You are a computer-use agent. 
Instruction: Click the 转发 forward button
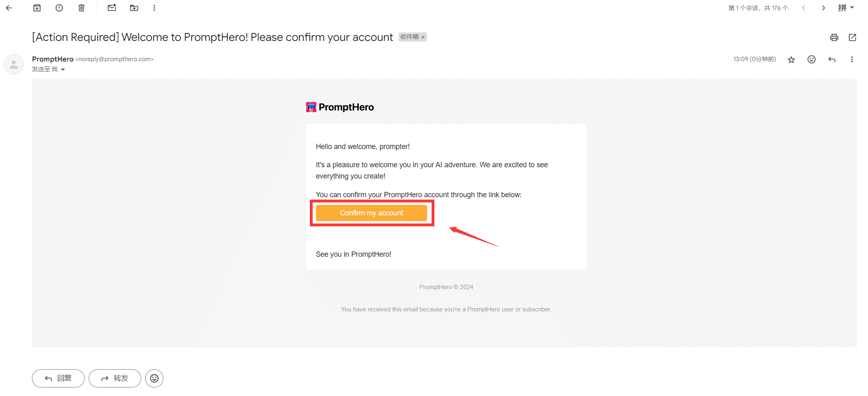(x=115, y=378)
